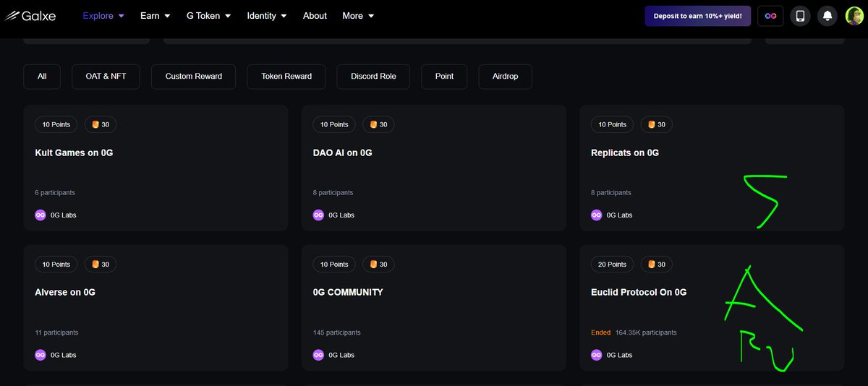Click 0G Labs name on Euclid Protocol card
Viewport: 868px width, 386px height.
tap(619, 355)
